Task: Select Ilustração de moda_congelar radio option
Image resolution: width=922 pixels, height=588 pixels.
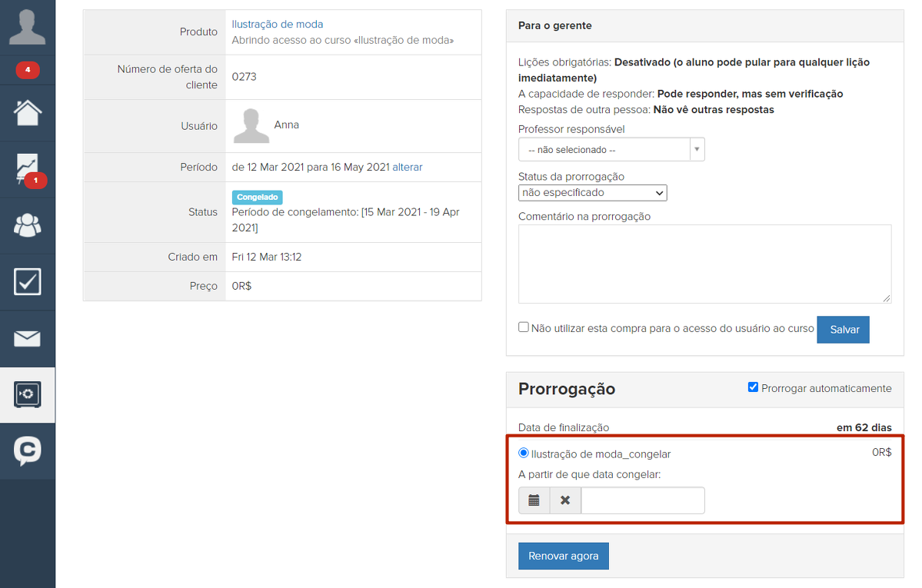Action: [524, 453]
